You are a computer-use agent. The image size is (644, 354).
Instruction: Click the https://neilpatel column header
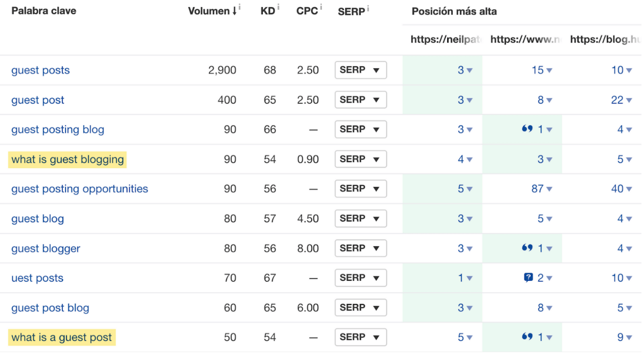pos(445,39)
